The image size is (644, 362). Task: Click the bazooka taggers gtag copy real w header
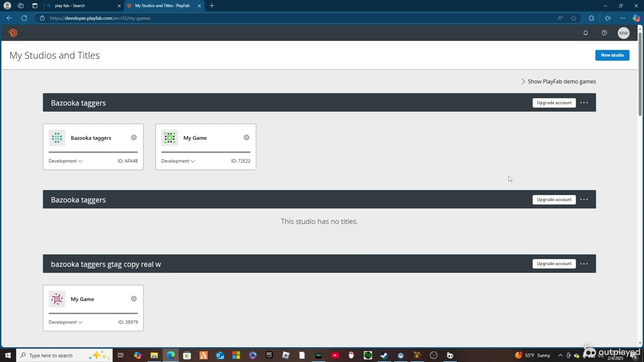[106, 264]
